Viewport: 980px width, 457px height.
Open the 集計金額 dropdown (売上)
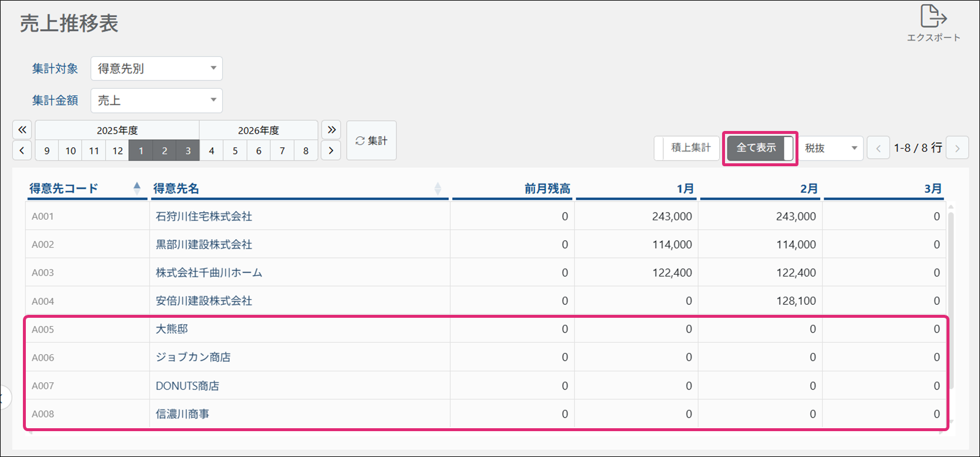156,100
